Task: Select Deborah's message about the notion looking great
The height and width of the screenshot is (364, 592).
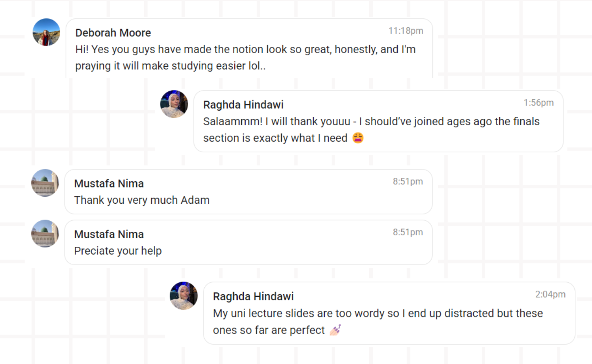Action: 245,58
